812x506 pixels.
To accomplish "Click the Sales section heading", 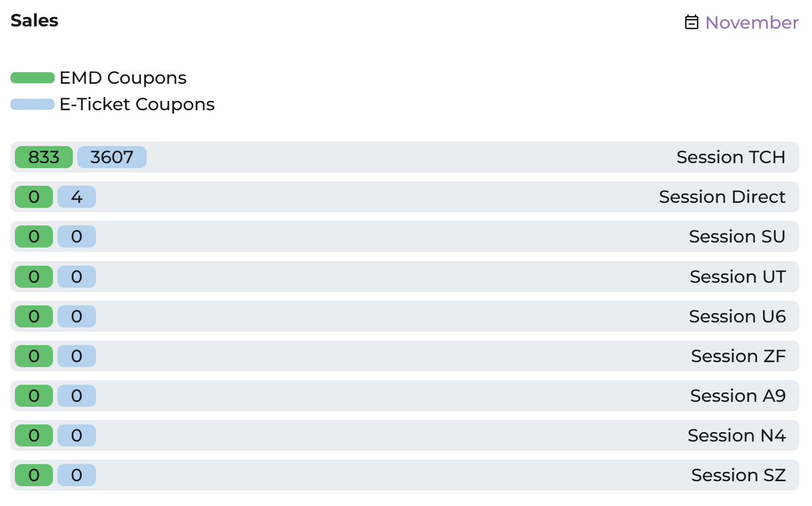I will pos(34,20).
